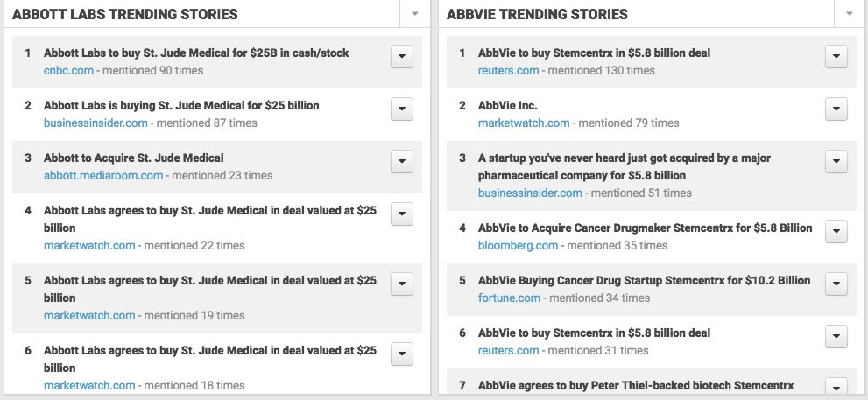Open dropdown for Abbott businessinsider.com story
The width and height of the screenshot is (868, 400).
pyautogui.click(x=401, y=109)
